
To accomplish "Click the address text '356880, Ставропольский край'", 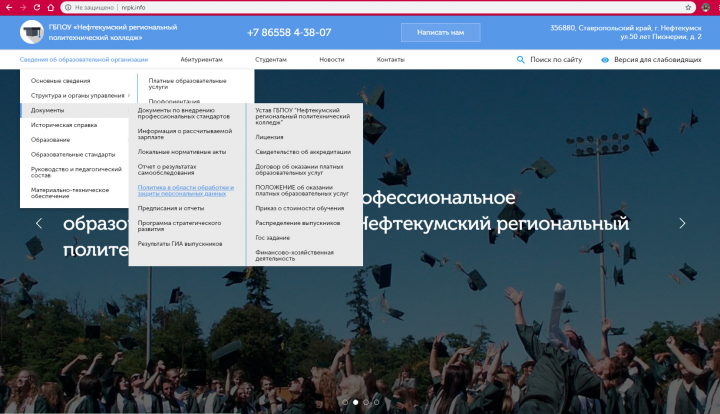I will point(626,32).
